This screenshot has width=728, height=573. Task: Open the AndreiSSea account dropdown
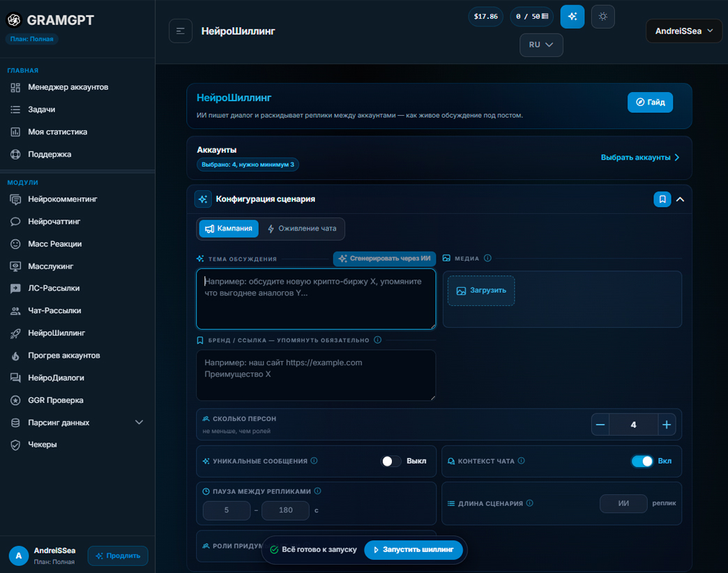684,31
